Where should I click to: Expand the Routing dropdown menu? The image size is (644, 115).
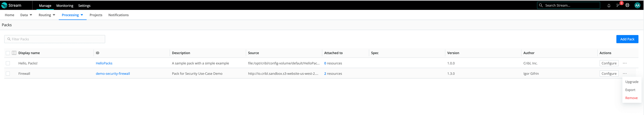(47, 15)
